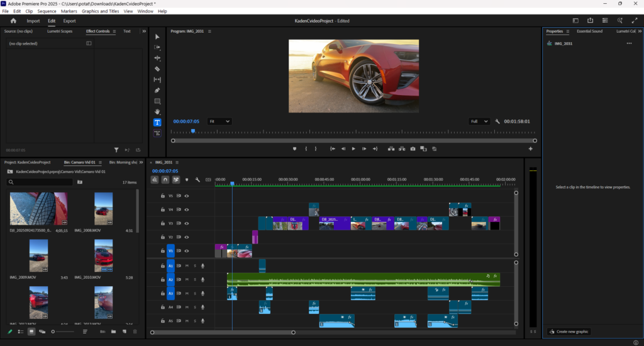Open the Full playback resolution dropdown
This screenshot has width=644, height=346.
click(x=479, y=121)
